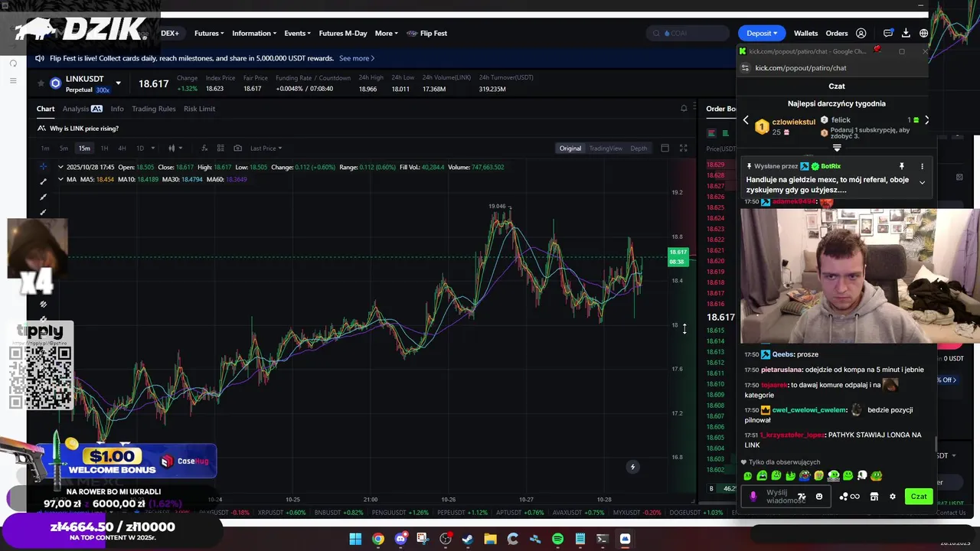Click the download app icon
The image size is (980, 551).
coord(906,34)
